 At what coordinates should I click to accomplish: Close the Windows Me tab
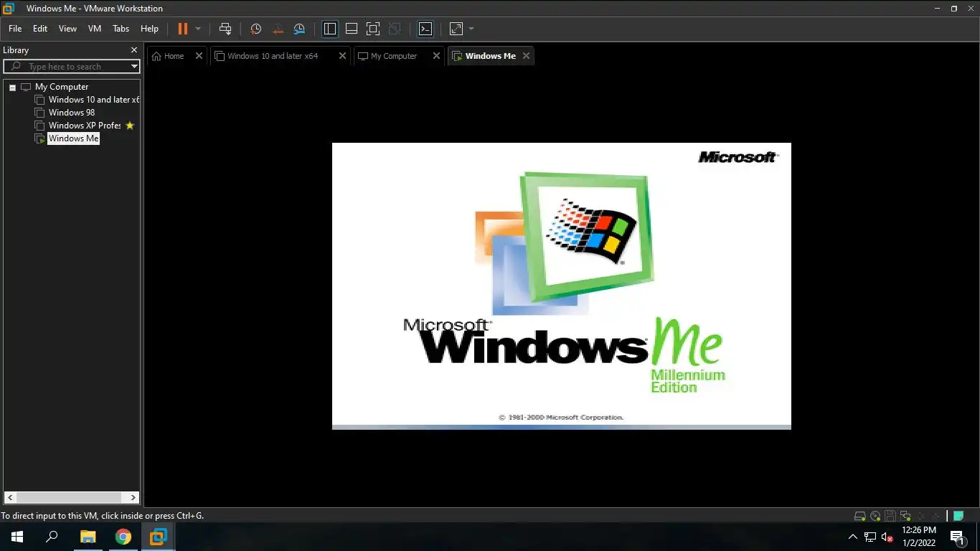pos(526,56)
